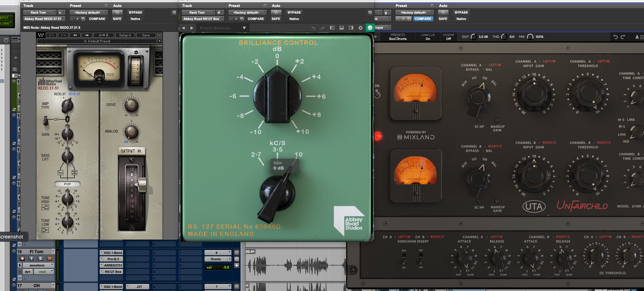This screenshot has height=291, width=644.
Task: Click the RS127 previous preset arrow
Action: pyautogui.click(x=183, y=28)
